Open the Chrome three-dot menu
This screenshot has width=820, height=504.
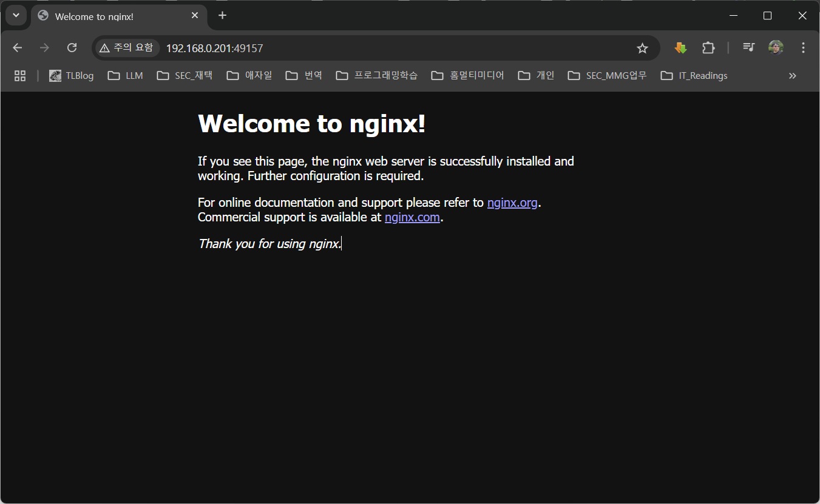click(x=803, y=47)
